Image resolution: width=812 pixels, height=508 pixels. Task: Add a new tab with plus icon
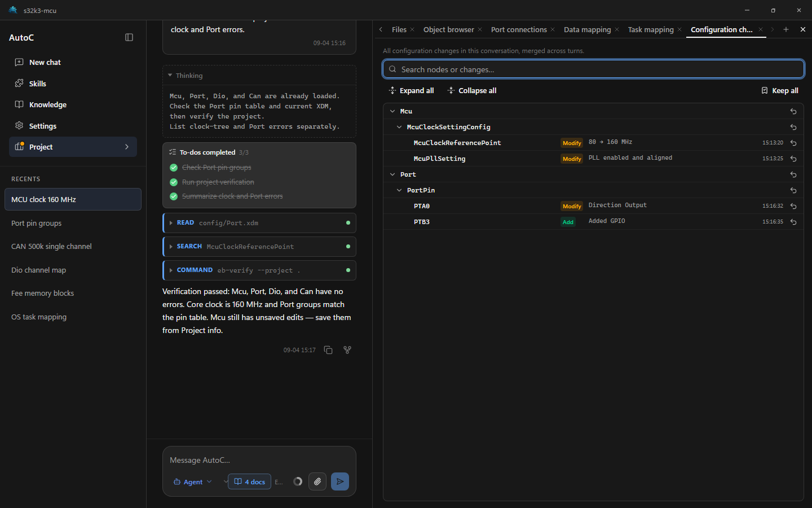786,29
